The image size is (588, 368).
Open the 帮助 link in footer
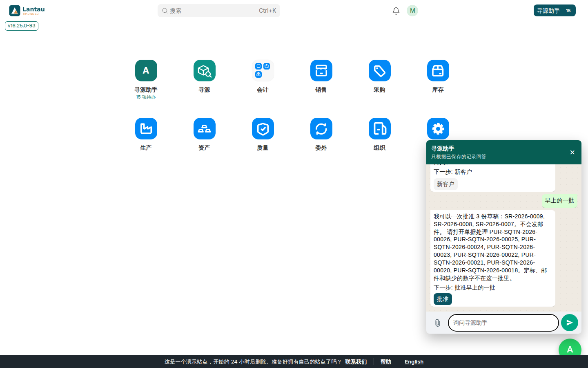pyautogui.click(x=386, y=362)
